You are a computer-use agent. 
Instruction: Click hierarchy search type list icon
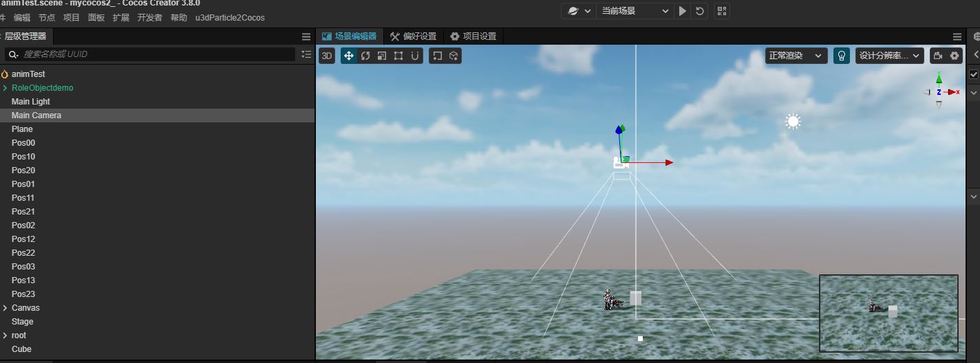306,54
